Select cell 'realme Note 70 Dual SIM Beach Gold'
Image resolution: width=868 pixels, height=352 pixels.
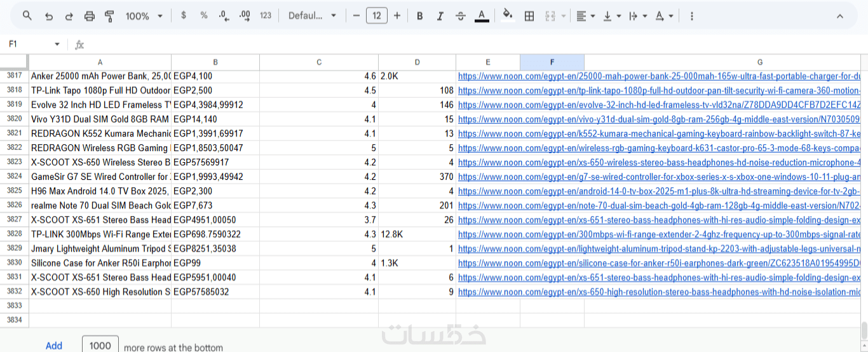click(x=100, y=205)
